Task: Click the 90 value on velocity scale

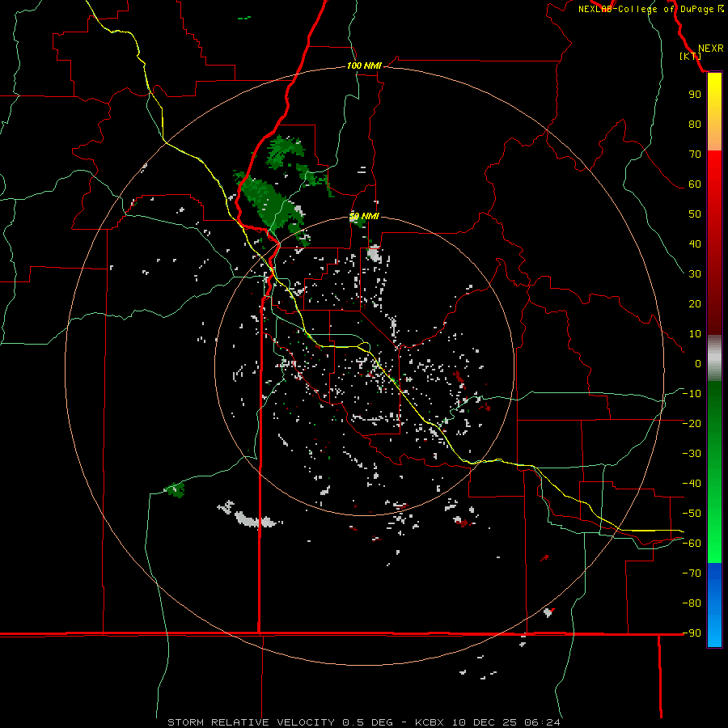Action: (695, 95)
